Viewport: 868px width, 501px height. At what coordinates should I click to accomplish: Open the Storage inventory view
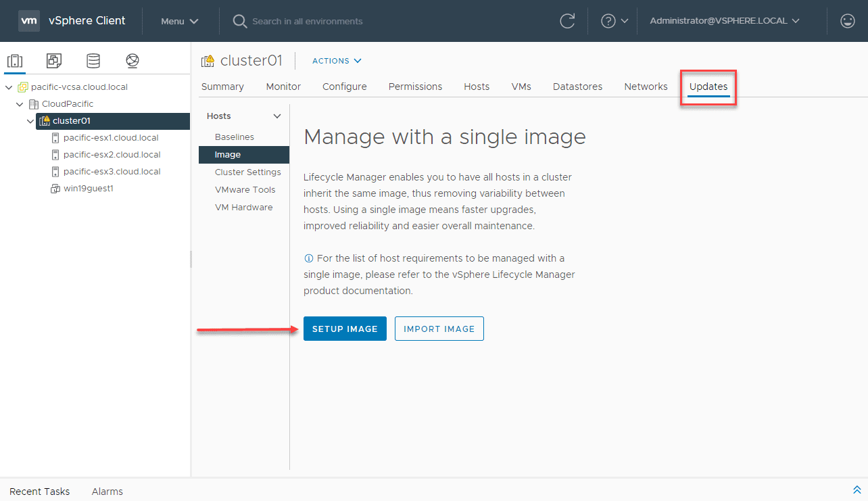click(93, 61)
